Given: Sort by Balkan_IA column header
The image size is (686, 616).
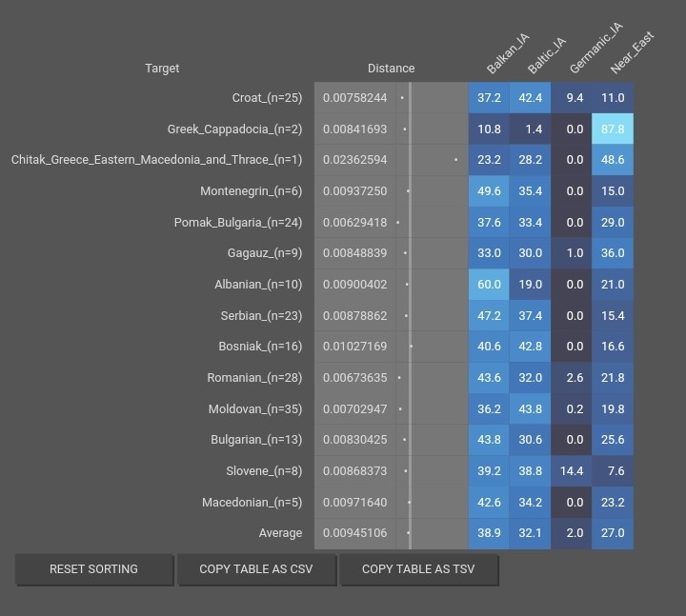Looking at the screenshot, I should click(x=506, y=56).
